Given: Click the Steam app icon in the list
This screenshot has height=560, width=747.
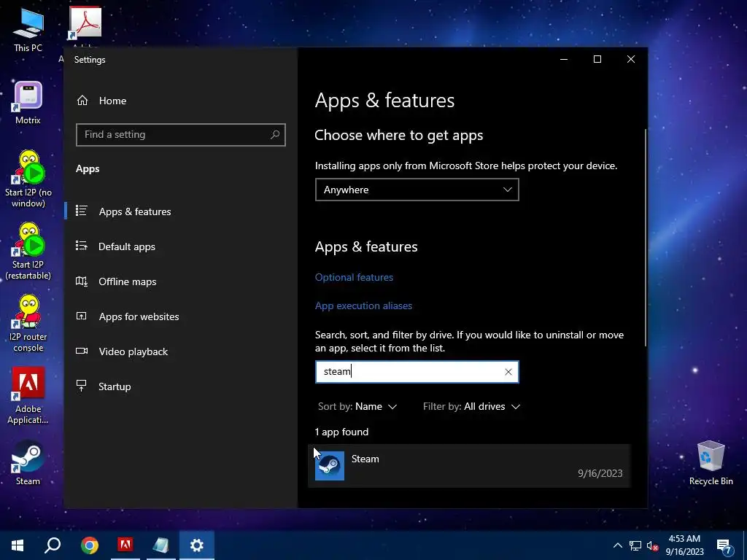Looking at the screenshot, I should click(x=330, y=466).
